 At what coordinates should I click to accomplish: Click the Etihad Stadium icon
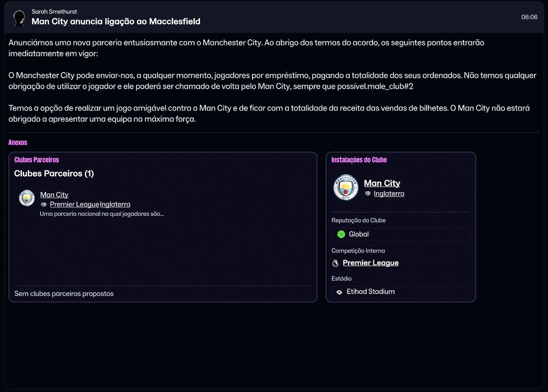(x=339, y=292)
